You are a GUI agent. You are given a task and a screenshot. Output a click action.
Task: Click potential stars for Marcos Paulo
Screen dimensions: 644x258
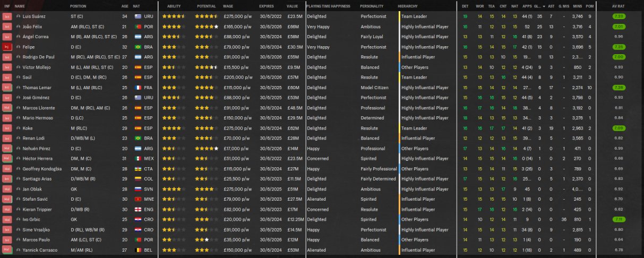coord(207,239)
